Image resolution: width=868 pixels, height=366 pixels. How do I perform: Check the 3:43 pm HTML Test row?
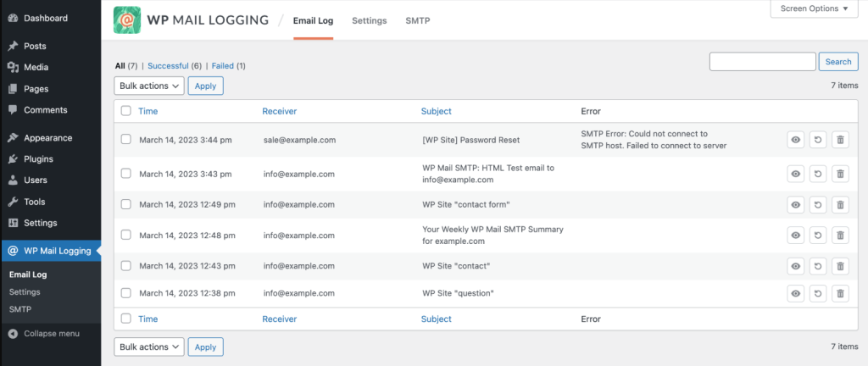click(x=126, y=174)
